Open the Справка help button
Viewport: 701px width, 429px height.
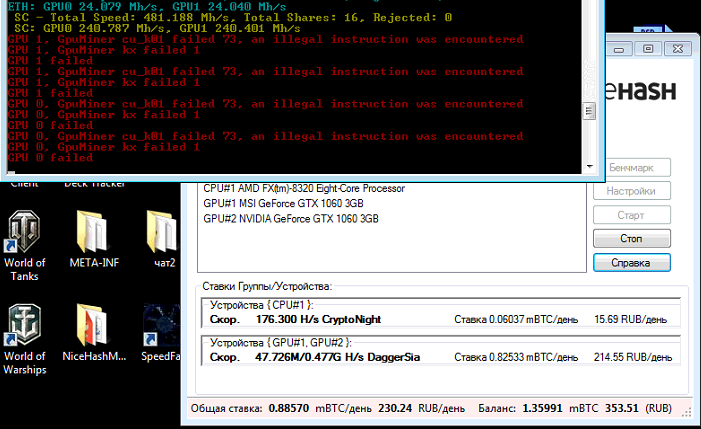click(x=631, y=263)
